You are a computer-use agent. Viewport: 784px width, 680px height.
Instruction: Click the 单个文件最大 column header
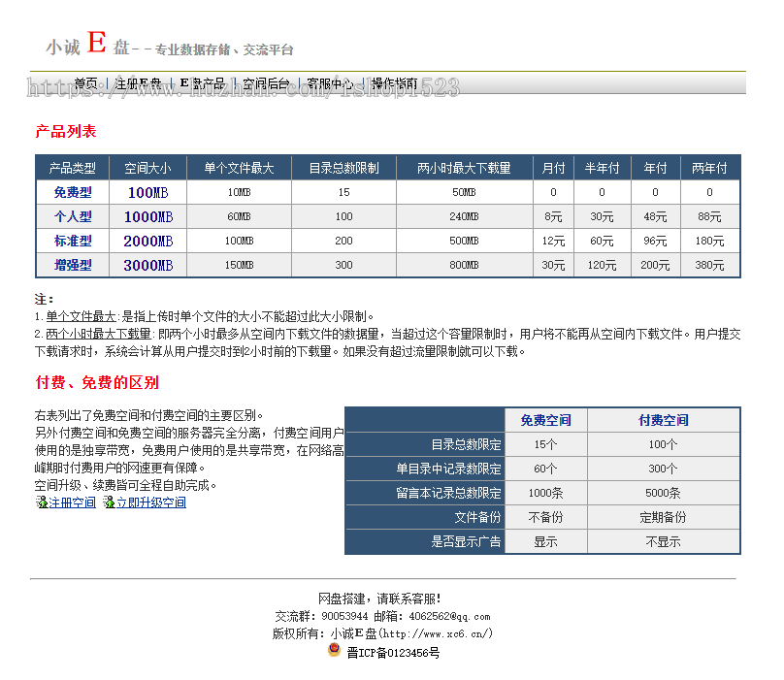tap(239, 168)
